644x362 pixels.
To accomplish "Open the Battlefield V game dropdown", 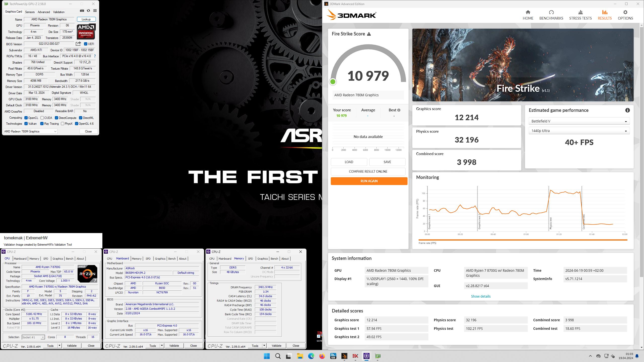I will (579, 121).
